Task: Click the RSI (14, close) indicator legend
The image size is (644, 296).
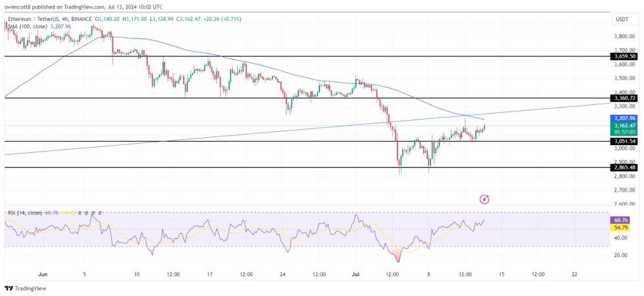Action: 24,213
